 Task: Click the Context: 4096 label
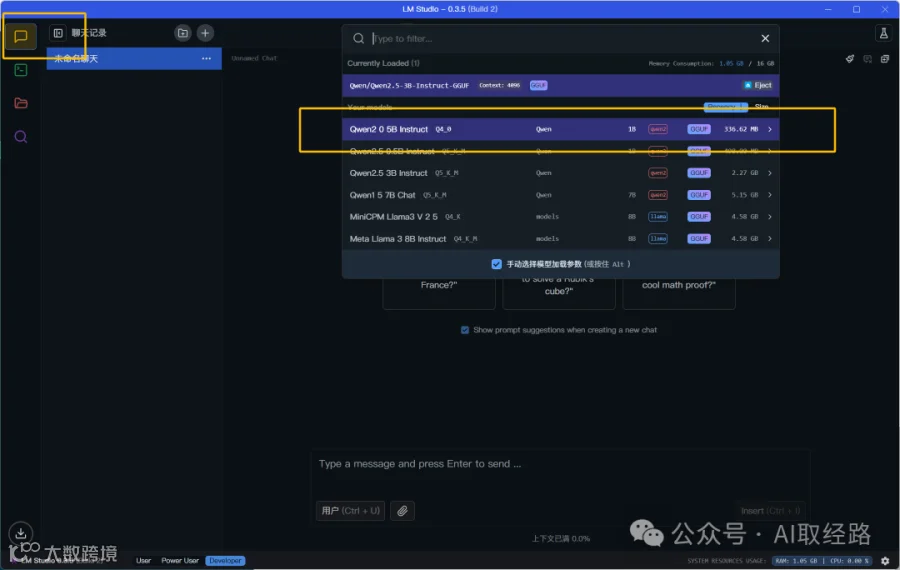(x=499, y=85)
